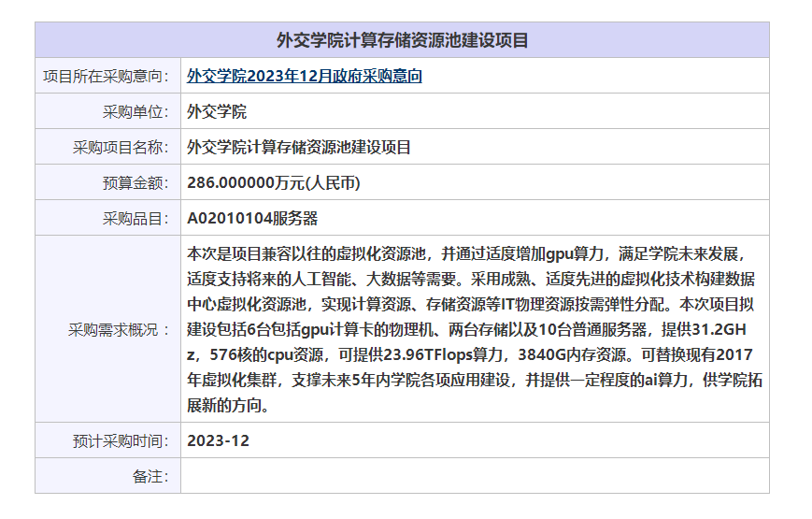The width and height of the screenshot is (812, 519).
Task: Click the A02010104服务器 category value
Action: [252, 218]
